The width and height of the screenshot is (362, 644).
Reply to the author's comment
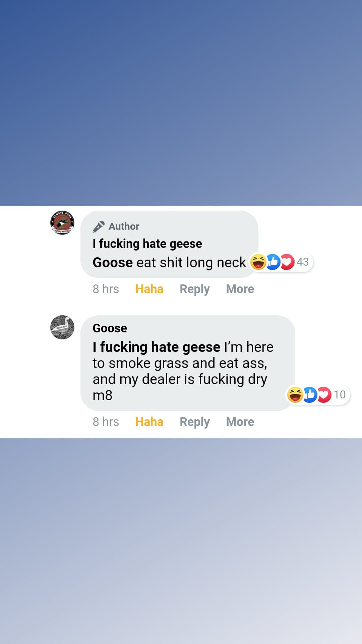tap(194, 289)
